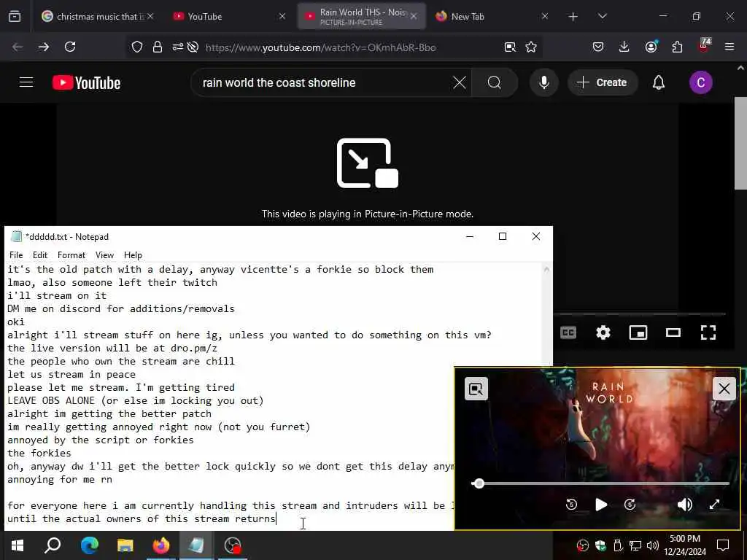Open the YouTube guide hamburger menu
The height and width of the screenshot is (560, 747).
coord(26,82)
